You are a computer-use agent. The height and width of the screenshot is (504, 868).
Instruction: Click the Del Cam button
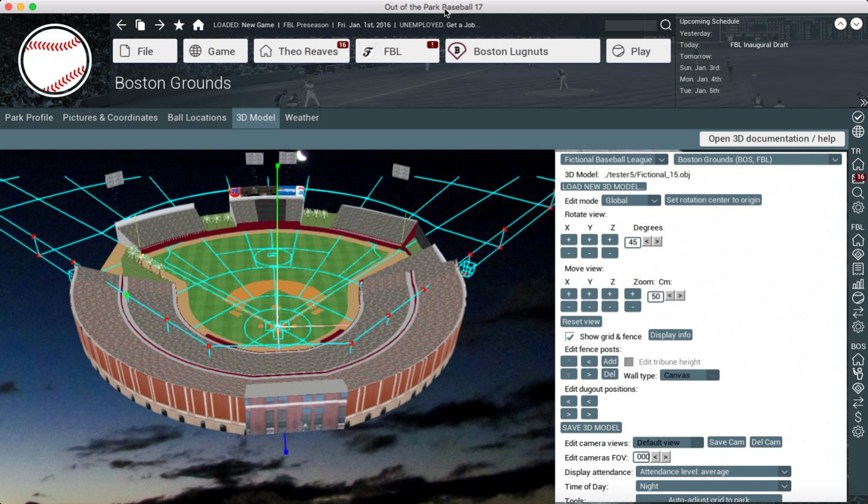(x=765, y=442)
